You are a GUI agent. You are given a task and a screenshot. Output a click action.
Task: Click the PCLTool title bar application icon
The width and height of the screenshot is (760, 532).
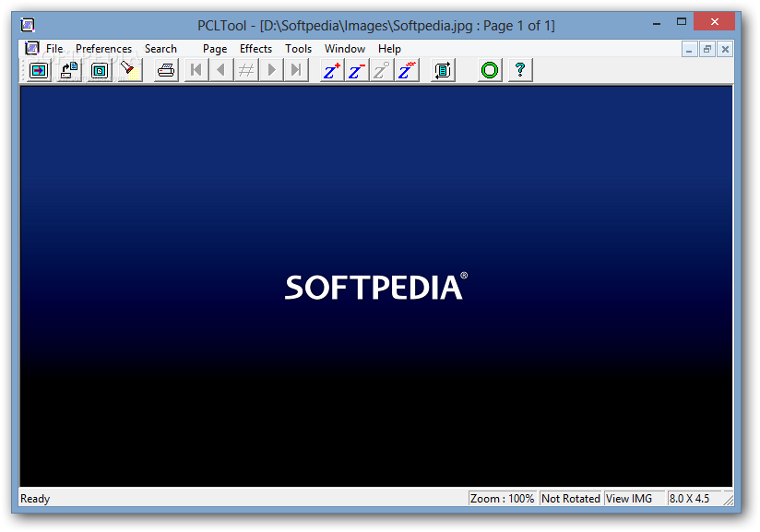coord(28,25)
